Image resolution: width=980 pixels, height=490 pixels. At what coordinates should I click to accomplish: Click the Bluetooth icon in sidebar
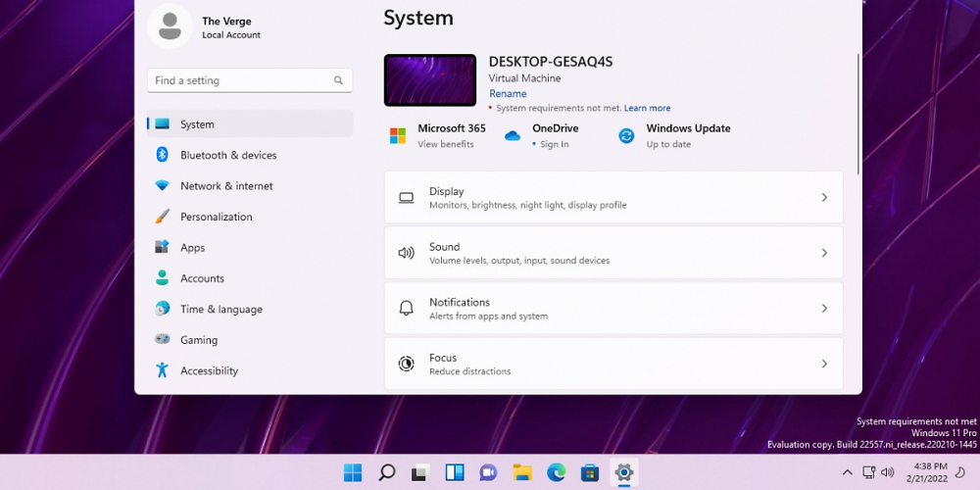point(162,155)
